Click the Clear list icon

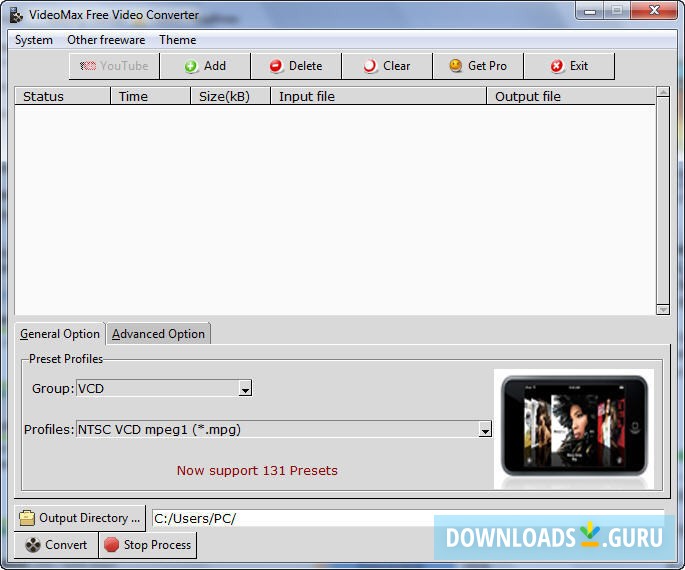click(x=370, y=66)
